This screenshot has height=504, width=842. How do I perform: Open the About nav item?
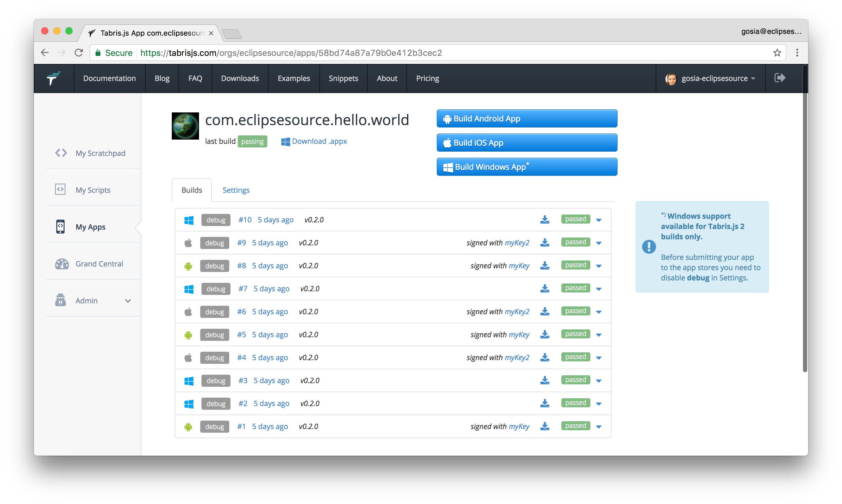pyautogui.click(x=387, y=79)
